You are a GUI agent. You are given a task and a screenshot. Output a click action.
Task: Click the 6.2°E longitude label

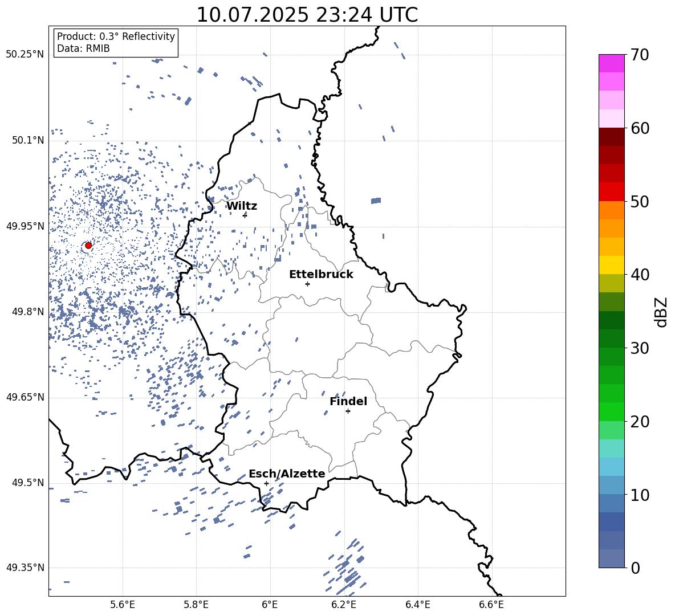pos(344,605)
